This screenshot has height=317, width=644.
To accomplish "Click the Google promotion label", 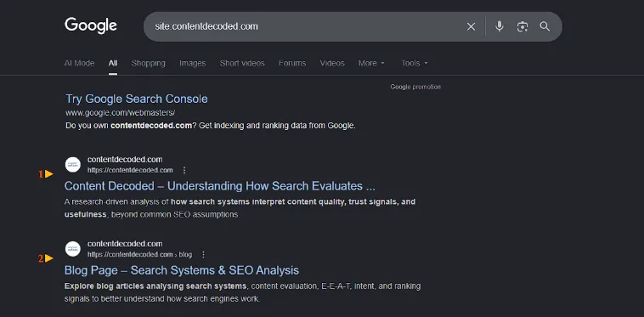I will coord(415,87).
